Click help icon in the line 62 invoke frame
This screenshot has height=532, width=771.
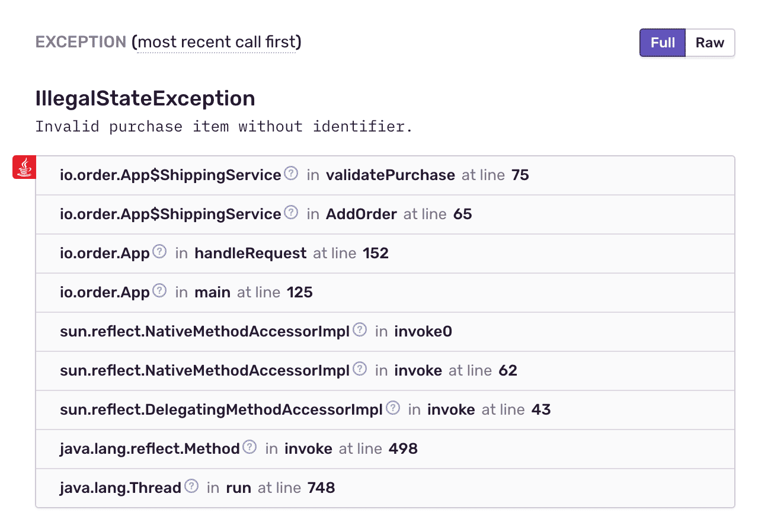click(360, 369)
